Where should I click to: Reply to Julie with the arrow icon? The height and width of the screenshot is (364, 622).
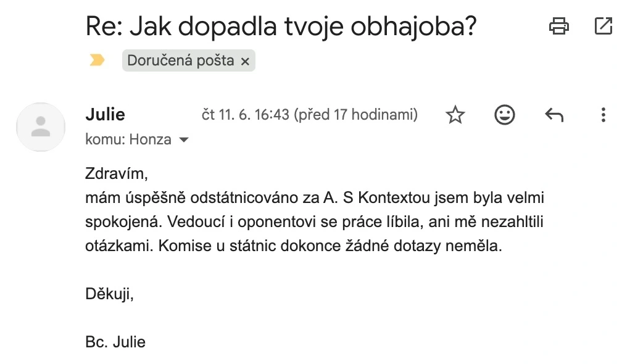(x=554, y=115)
